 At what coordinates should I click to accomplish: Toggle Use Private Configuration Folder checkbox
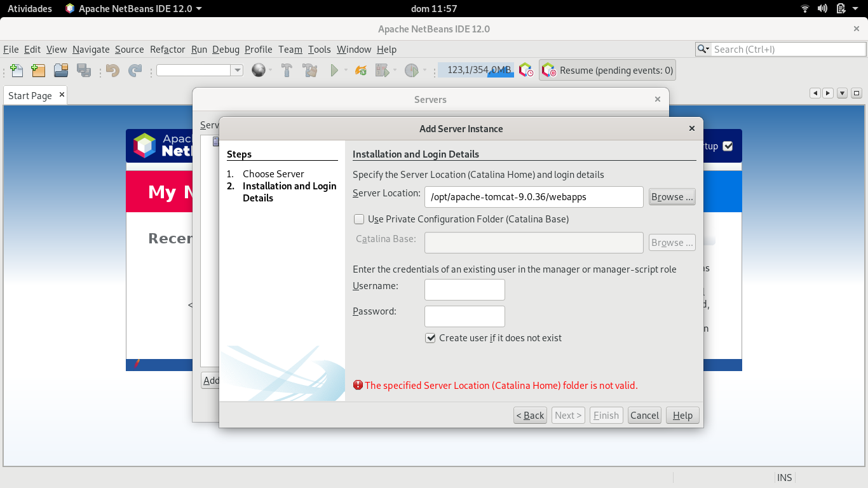(359, 219)
